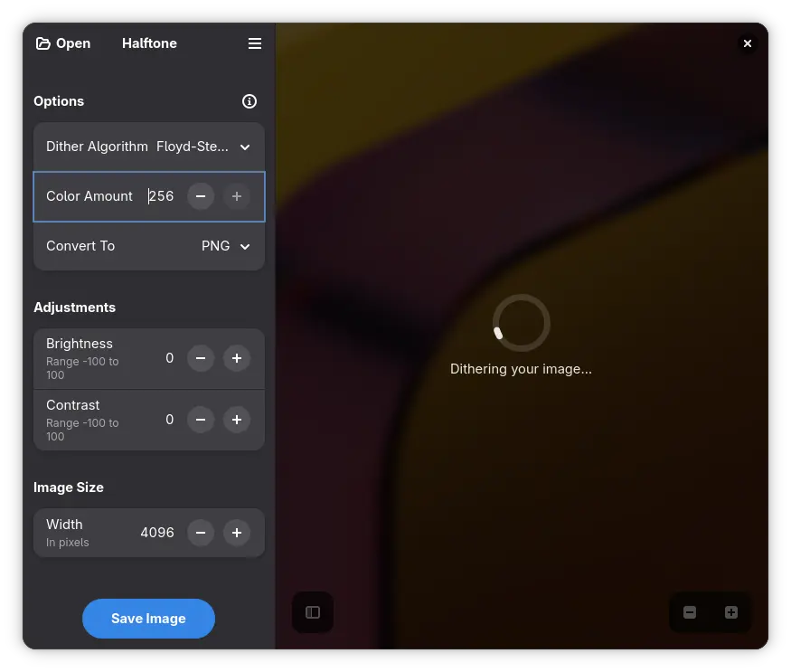Reduce image Width with minus button
Viewport: 791px width, 672px height.
click(201, 533)
